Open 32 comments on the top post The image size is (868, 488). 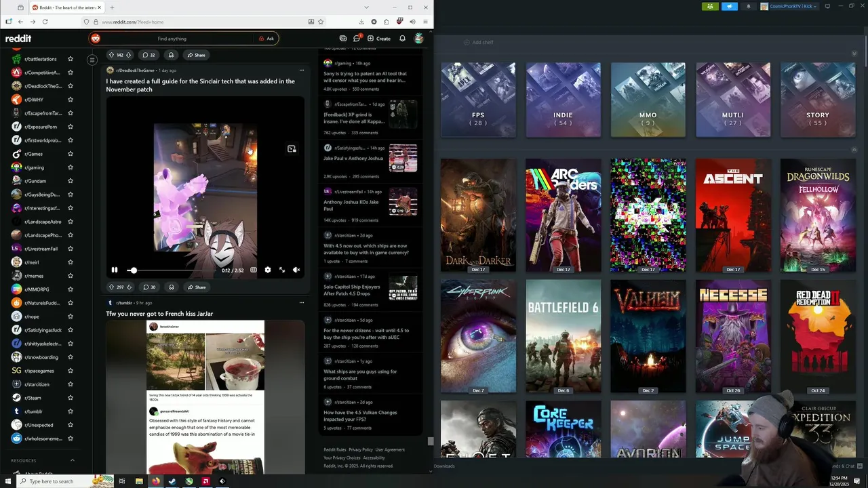149,55
